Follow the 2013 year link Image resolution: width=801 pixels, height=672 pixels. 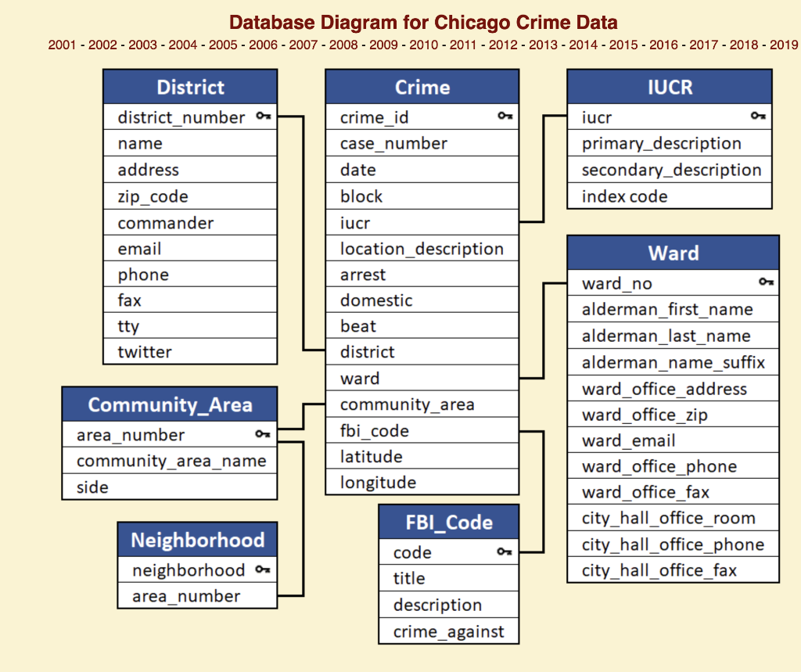tap(543, 45)
